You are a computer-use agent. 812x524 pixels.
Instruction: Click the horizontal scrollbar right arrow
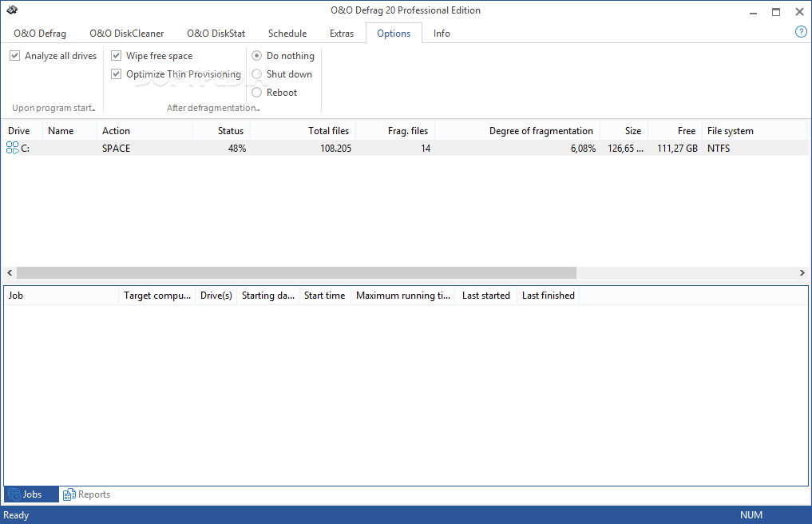coord(802,272)
